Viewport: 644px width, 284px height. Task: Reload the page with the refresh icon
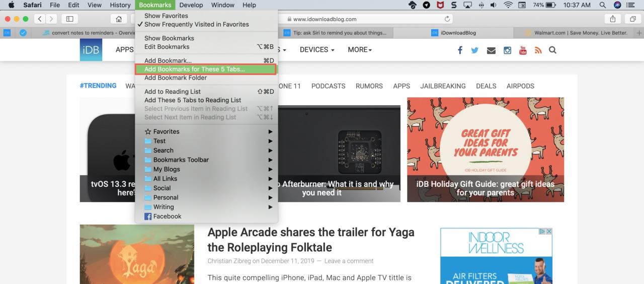tap(447, 19)
